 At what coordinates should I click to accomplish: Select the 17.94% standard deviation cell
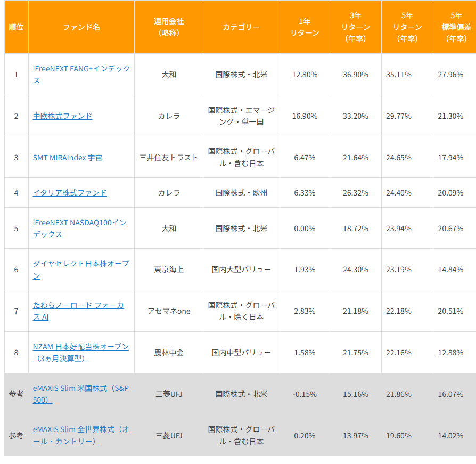[x=455, y=158]
